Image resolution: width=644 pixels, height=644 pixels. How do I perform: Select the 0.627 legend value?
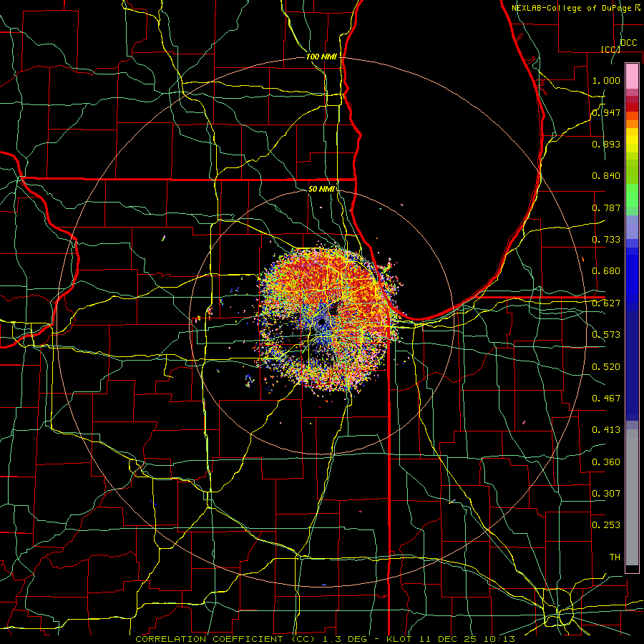click(x=606, y=303)
